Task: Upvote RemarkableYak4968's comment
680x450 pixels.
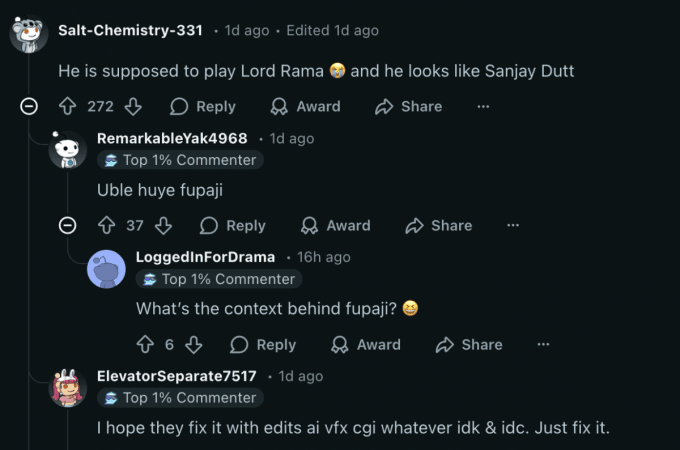Action: pyautogui.click(x=107, y=226)
